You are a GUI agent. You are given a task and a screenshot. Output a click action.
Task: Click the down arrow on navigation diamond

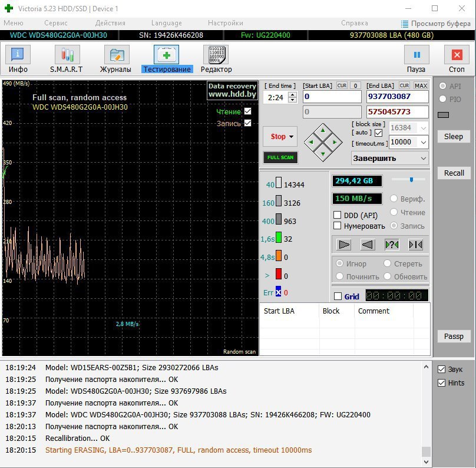pos(323,154)
